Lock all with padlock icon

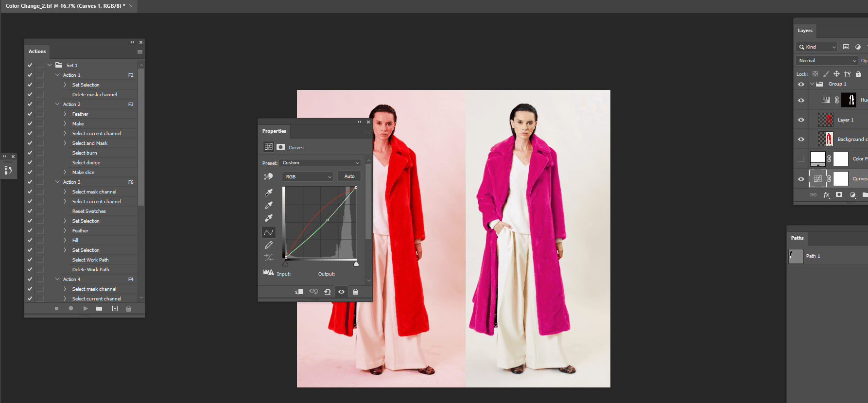coord(858,74)
